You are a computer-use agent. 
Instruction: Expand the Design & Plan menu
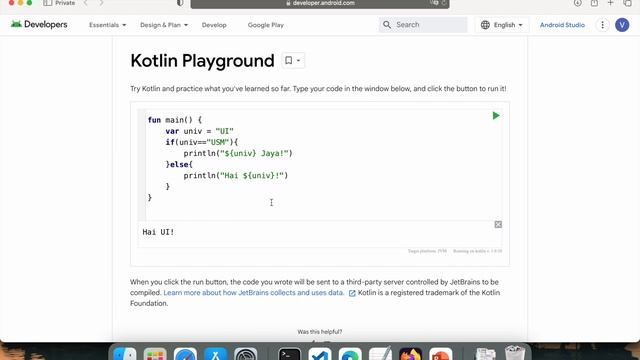pyautogui.click(x=164, y=25)
